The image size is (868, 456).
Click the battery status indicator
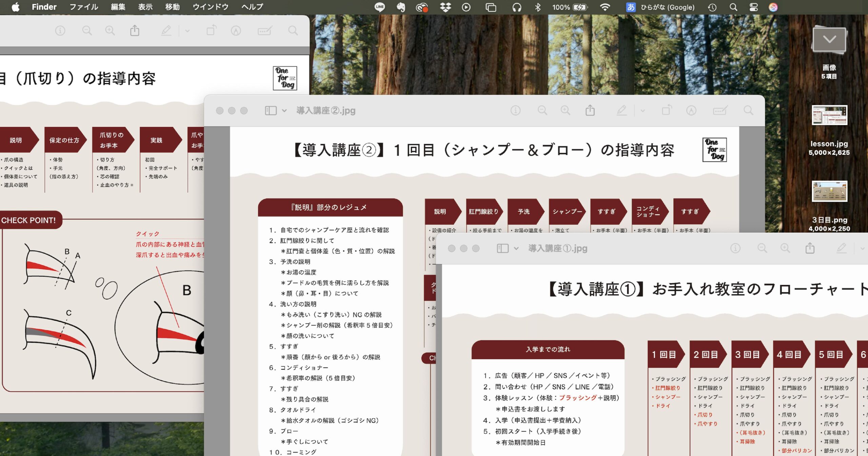point(570,7)
